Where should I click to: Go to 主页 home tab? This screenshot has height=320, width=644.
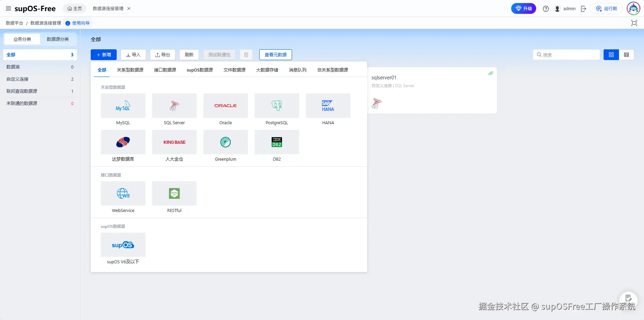point(75,8)
